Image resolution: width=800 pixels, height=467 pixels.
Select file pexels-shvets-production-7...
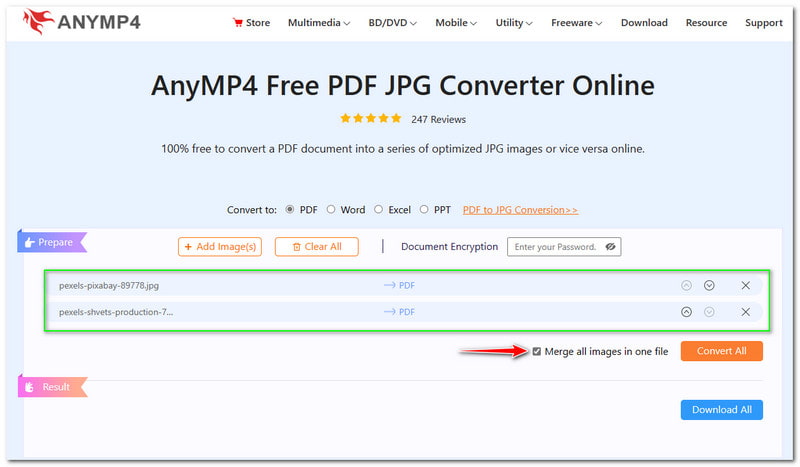coord(116,312)
